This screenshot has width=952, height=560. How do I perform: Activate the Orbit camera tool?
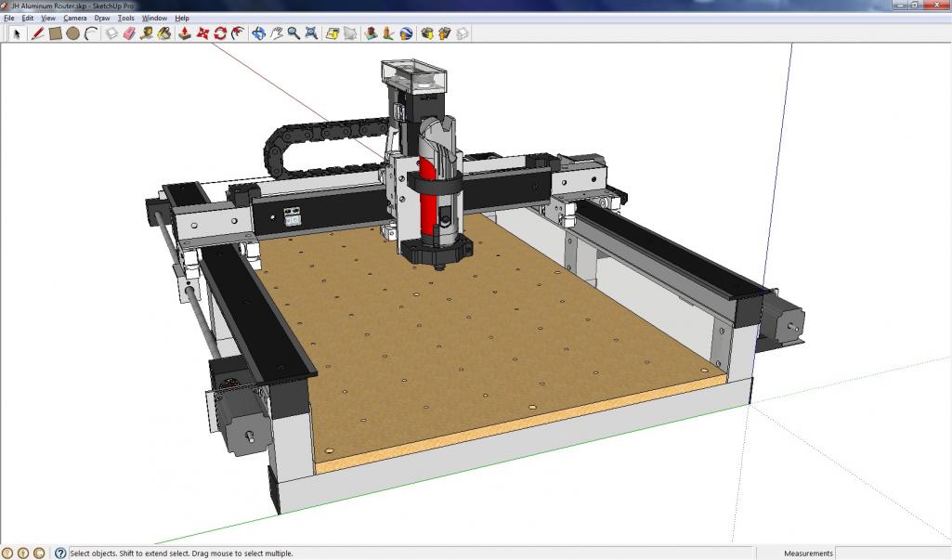(259, 33)
